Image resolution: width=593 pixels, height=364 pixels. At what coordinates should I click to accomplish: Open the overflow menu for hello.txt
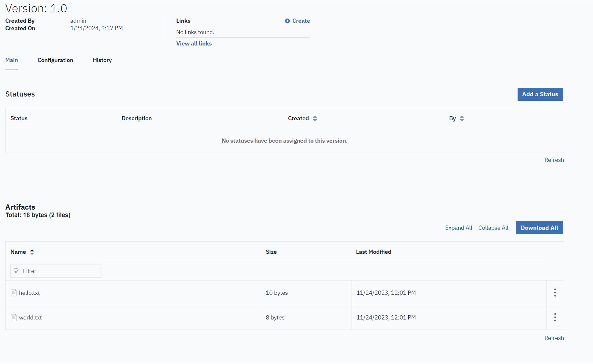[x=555, y=292]
